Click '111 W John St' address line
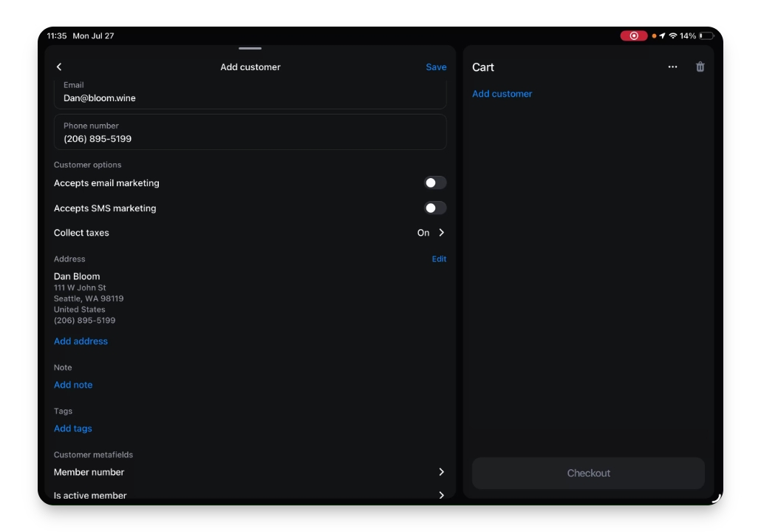The height and width of the screenshot is (532, 761). tap(80, 288)
